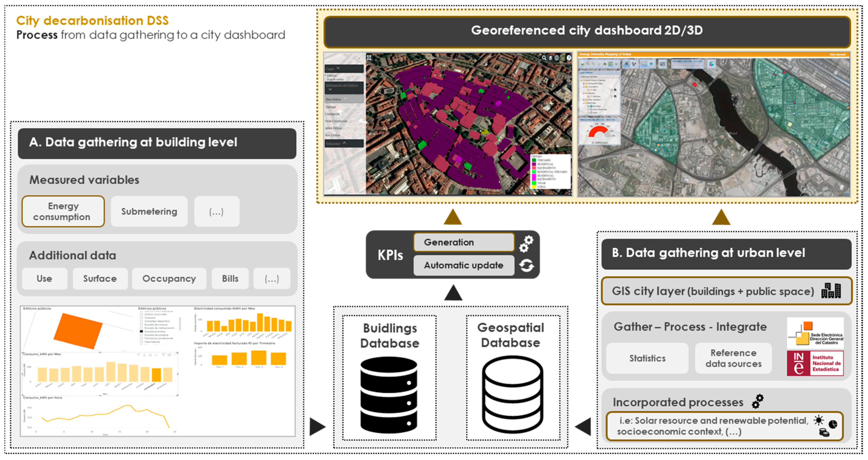
Task: Click the globe icon in the Dubai map toolbar
Action: coord(711,64)
